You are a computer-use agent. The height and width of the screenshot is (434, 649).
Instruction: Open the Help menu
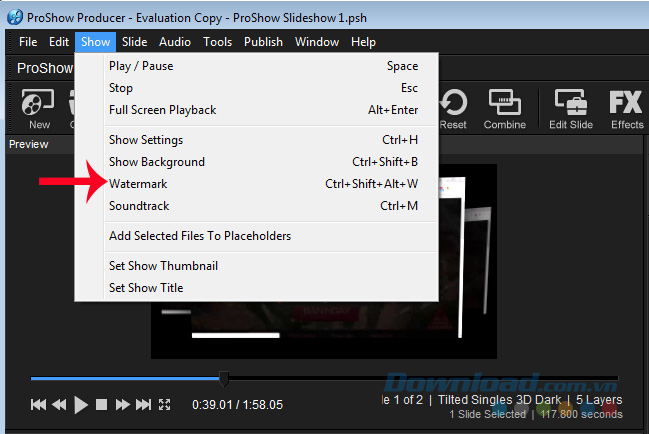pos(363,42)
